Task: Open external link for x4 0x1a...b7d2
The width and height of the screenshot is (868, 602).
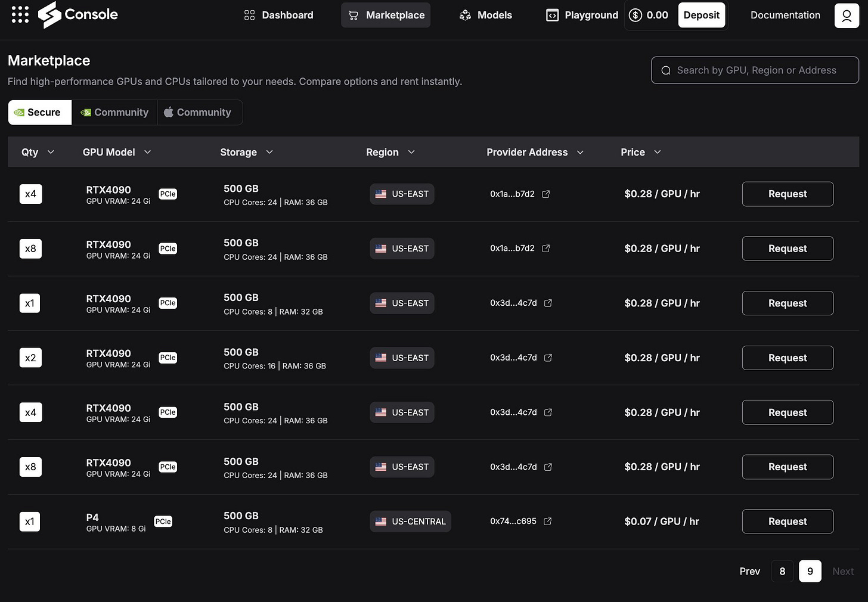Action: point(545,194)
